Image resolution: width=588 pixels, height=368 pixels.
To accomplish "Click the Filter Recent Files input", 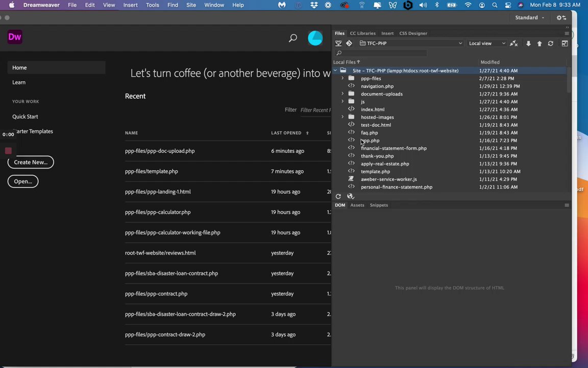I will (315, 110).
